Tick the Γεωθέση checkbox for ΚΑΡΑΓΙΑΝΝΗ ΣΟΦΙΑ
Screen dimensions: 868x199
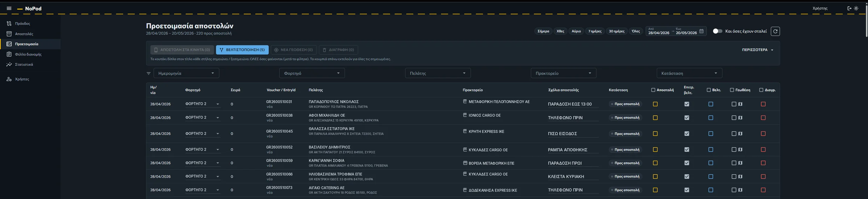click(x=734, y=163)
